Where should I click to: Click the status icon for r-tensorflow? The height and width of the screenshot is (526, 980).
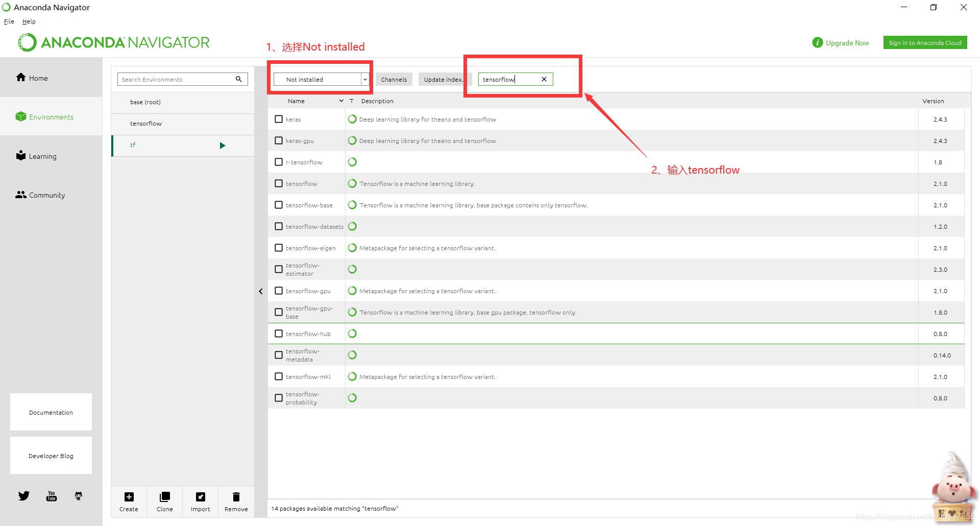pyautogui.click(x=352, y=162)
